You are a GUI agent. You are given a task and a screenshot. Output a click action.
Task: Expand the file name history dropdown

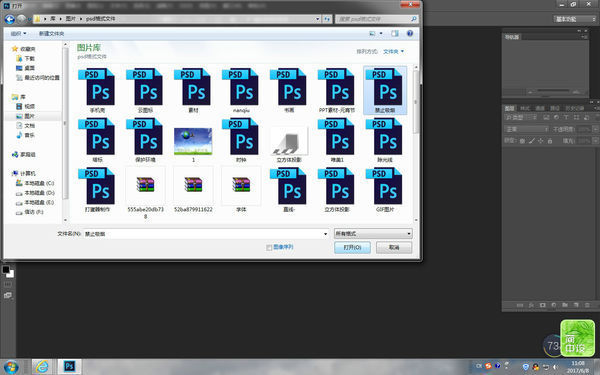[326, 234]
